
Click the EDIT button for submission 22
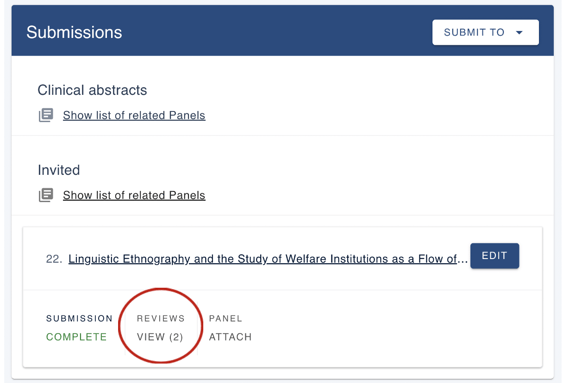(x=494, y=256)
